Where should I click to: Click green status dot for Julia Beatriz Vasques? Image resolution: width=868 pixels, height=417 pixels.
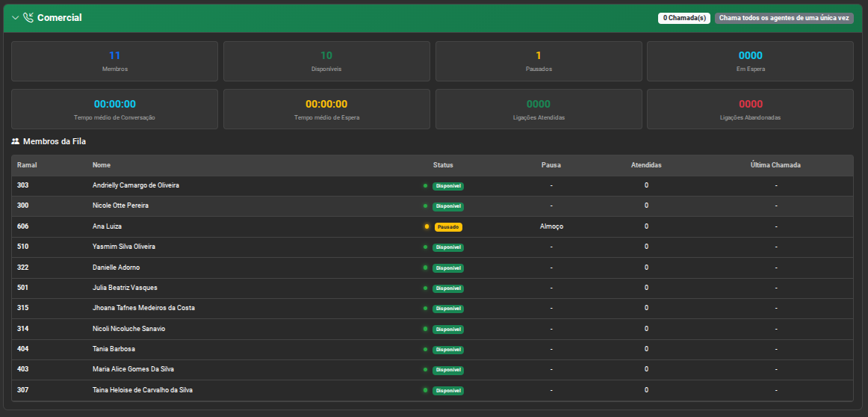pos(425,288)
